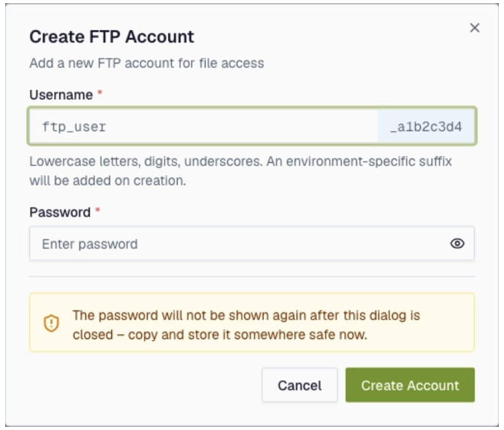Image resolution: width=504 pixels, height=430 pixels.
Task: Click the lowercase letters helper text
Action: tap(241, 171)
